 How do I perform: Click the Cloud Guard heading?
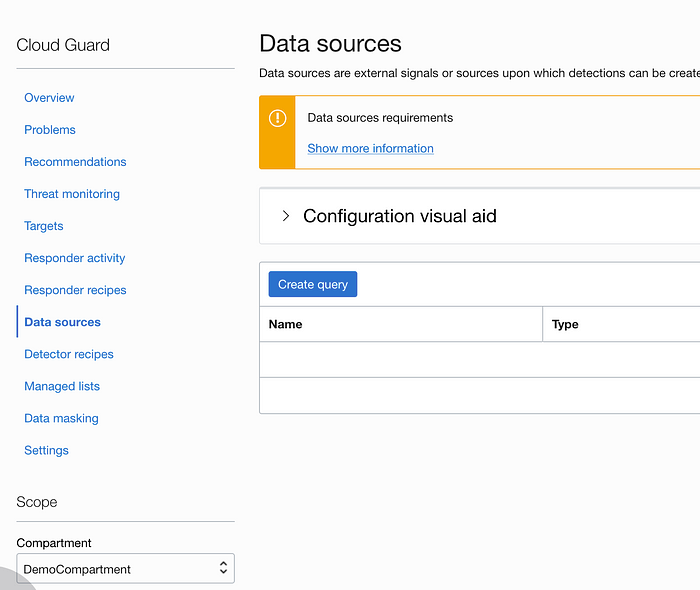click(x=63, y=45)
